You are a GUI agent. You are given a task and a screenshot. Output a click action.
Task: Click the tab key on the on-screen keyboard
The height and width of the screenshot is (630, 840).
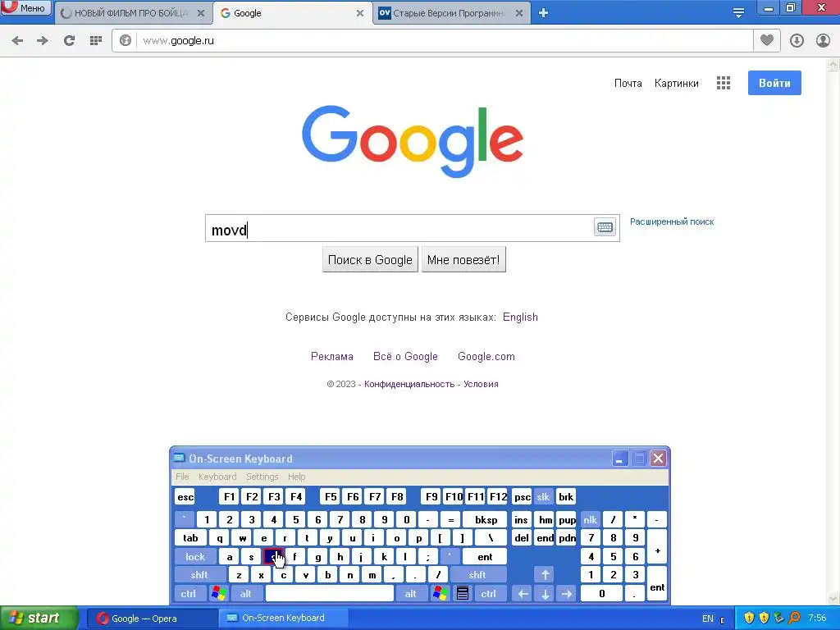(190, 538)
